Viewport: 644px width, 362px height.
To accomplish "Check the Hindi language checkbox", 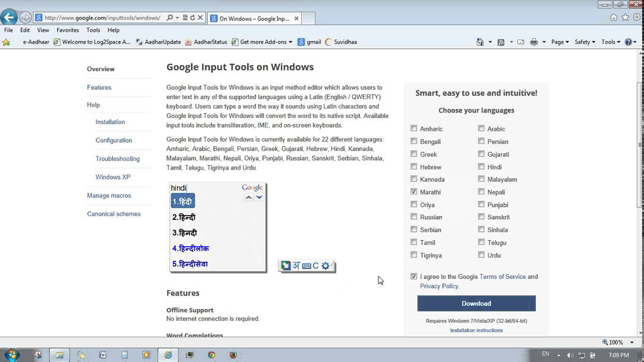I will click(481, 167).
